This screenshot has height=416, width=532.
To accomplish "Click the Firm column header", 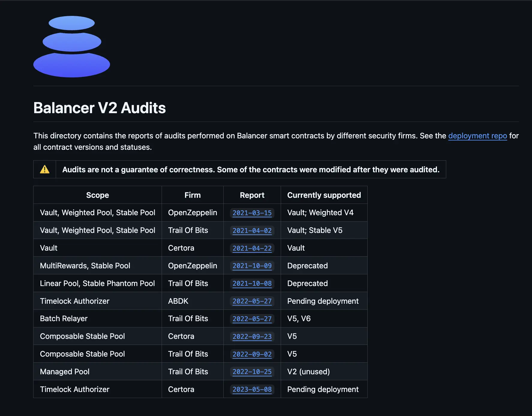I will click(x=192, y=195).
